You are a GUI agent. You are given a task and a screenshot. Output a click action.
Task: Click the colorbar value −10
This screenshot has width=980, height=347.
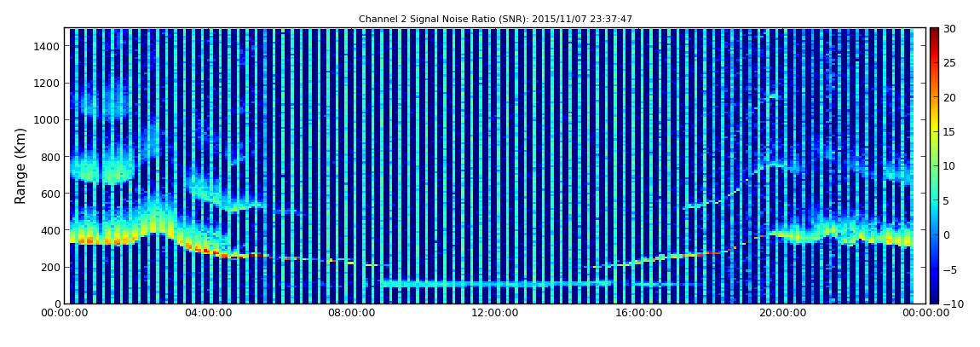pos(952,304)
